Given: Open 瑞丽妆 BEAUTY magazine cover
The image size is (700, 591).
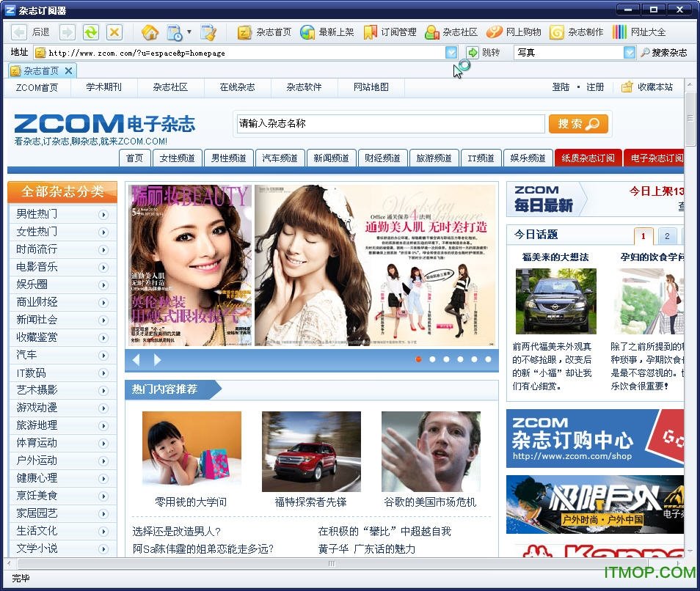Looking at the screenshot, I should 191,265.
